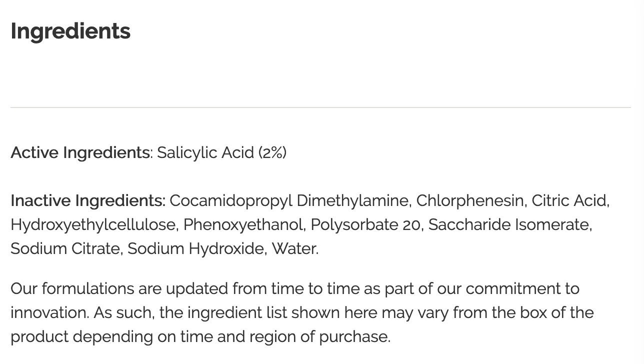This screenshot has width=644, height=364.
Task: Click the word Cocamidopropyl
Action: (x=231, y=200)
